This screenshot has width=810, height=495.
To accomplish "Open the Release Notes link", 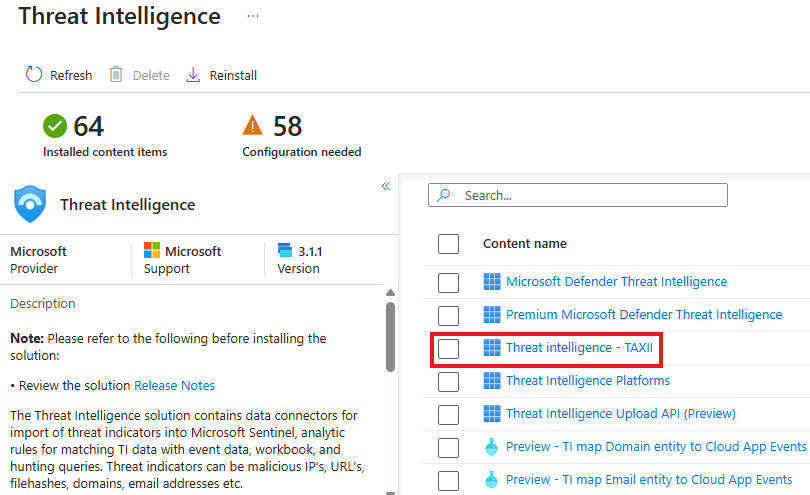I will click(174, 385).
